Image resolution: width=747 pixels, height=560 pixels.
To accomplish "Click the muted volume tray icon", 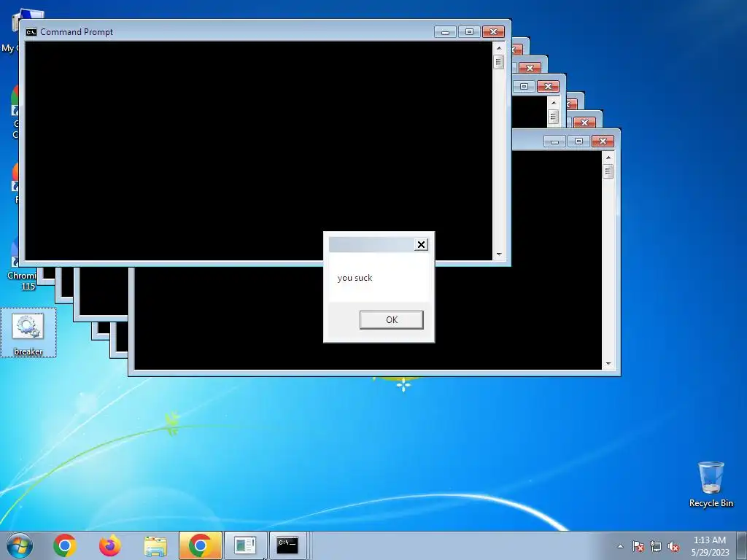I will [x=673, y=546].
